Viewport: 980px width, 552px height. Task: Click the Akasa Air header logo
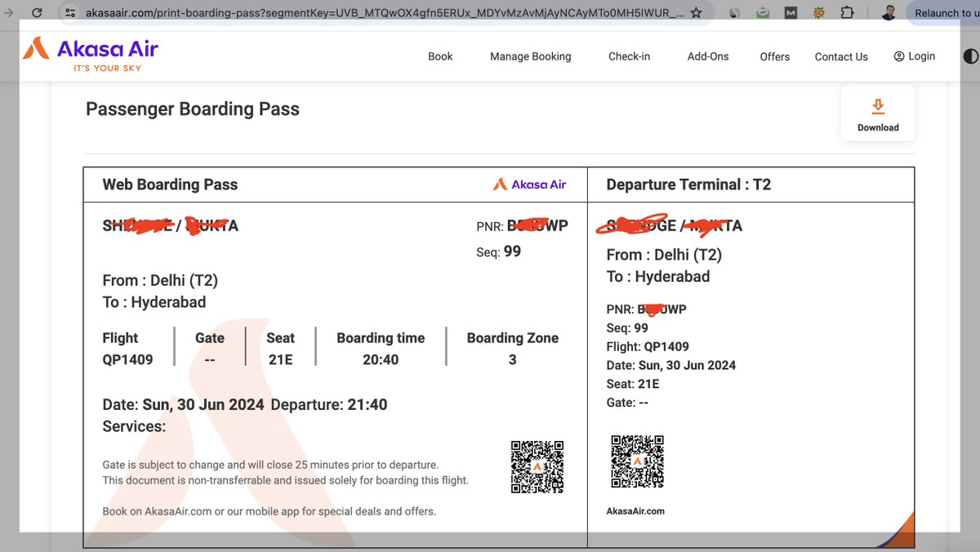coord(91,54)
